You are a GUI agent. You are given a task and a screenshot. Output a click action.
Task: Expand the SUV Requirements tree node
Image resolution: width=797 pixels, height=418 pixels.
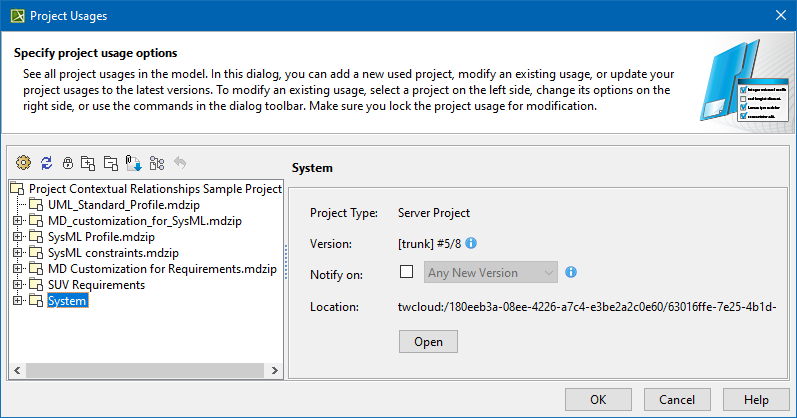pyautogui.click(x=17, y=285)
